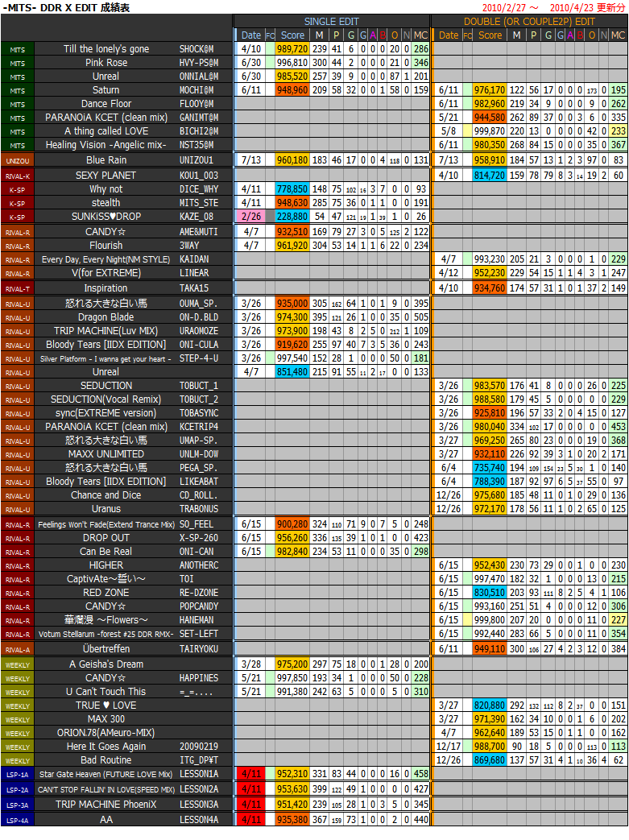The height and width of the screenshot is (840, 629).
Task: Select the Inspiration song name
Action: tap(106, 288)
